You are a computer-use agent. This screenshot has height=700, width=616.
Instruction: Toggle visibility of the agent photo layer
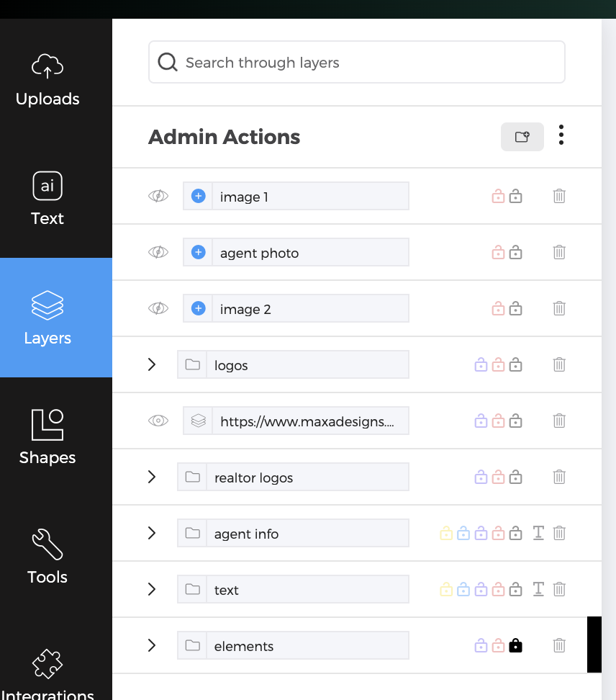coord(158,252)
